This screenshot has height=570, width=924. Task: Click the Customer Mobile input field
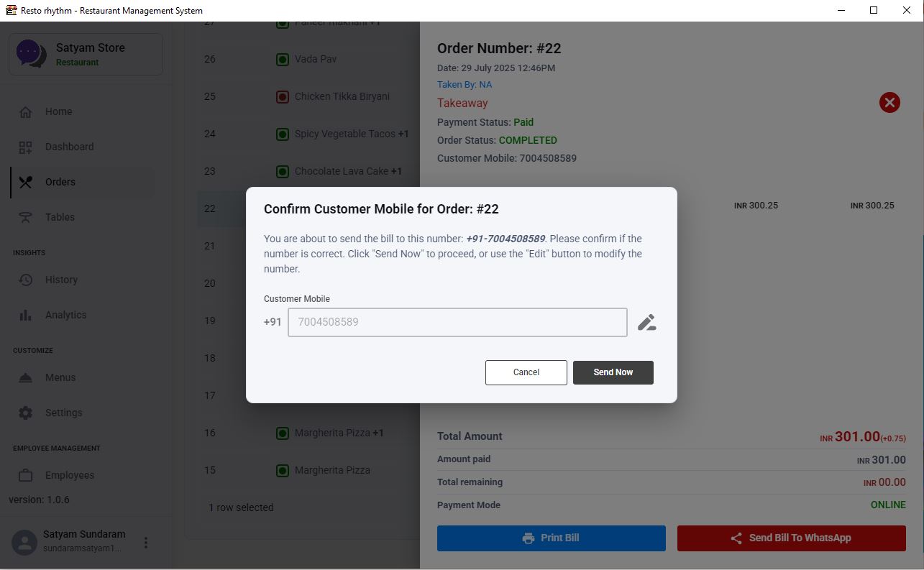[457, 323]
